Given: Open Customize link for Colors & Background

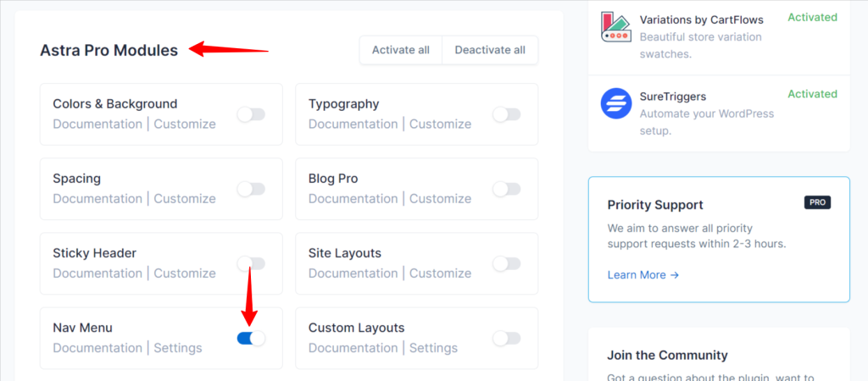Looking at the screenshot, I should [185, 124].
